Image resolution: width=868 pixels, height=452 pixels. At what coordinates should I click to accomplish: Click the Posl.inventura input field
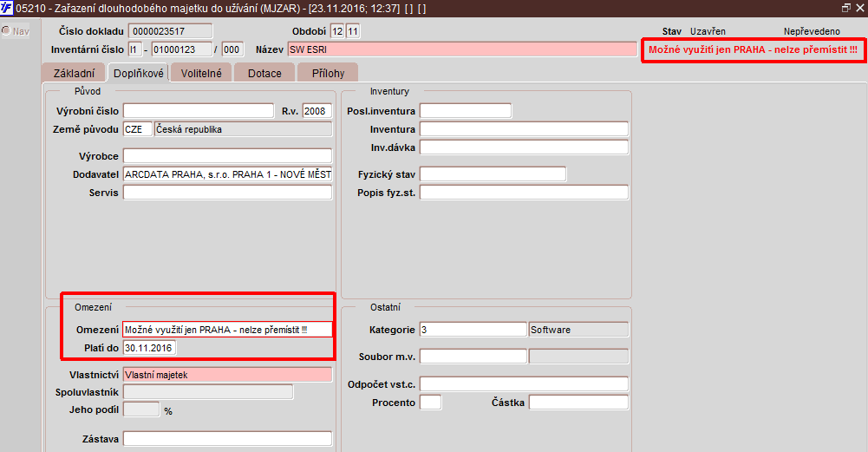click(466, 111)
